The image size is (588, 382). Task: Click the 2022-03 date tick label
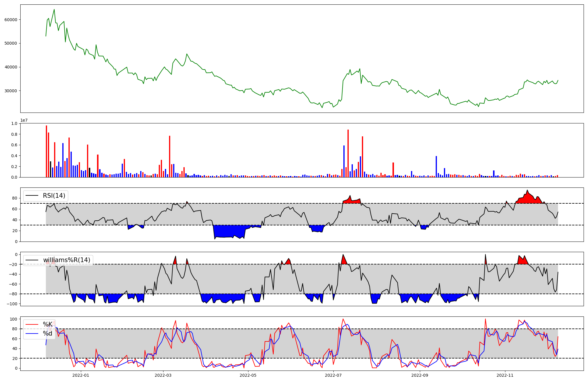tap(163, 375)
